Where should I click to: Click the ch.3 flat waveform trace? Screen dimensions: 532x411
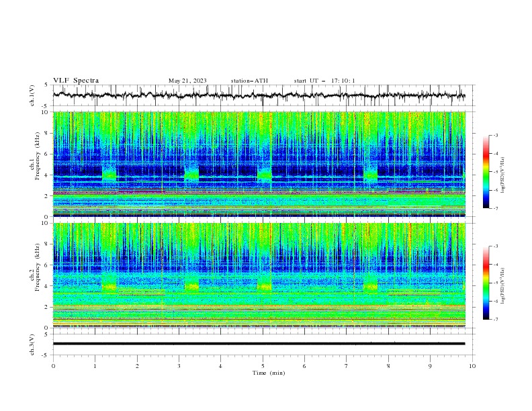tap(259, 344)
